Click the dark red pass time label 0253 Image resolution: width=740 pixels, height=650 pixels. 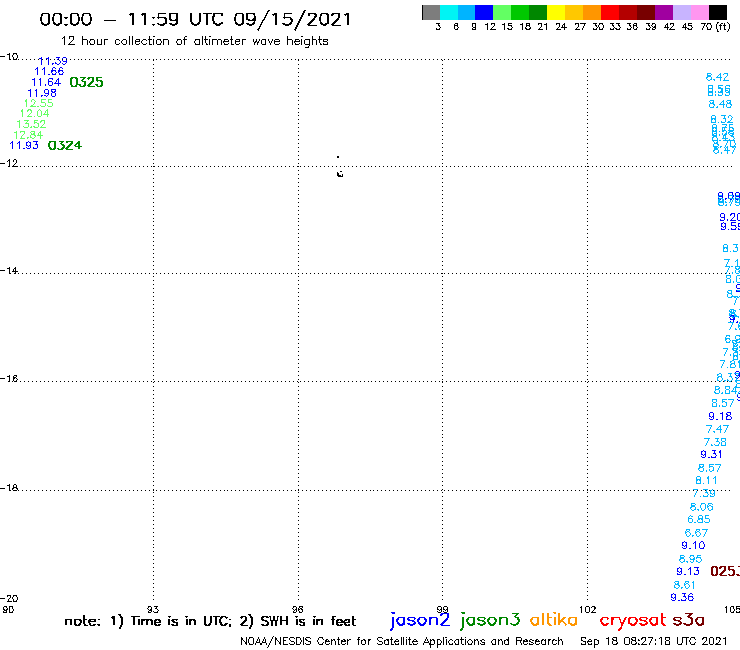725,571
